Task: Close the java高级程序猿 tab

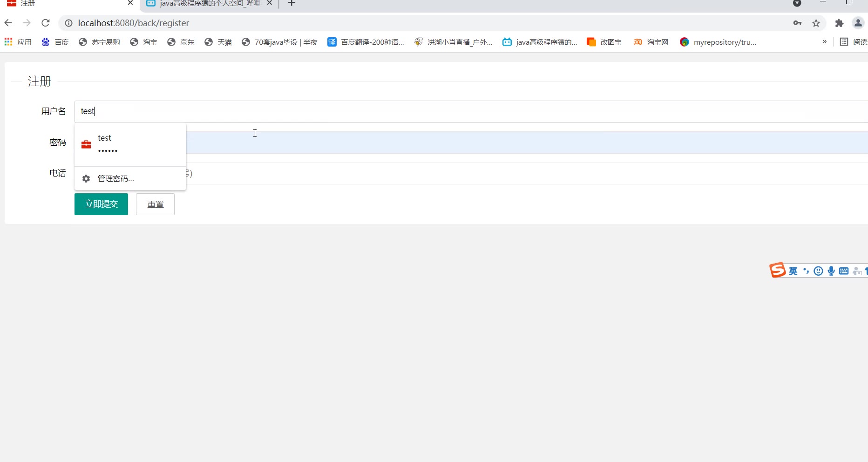Action: 269,3
